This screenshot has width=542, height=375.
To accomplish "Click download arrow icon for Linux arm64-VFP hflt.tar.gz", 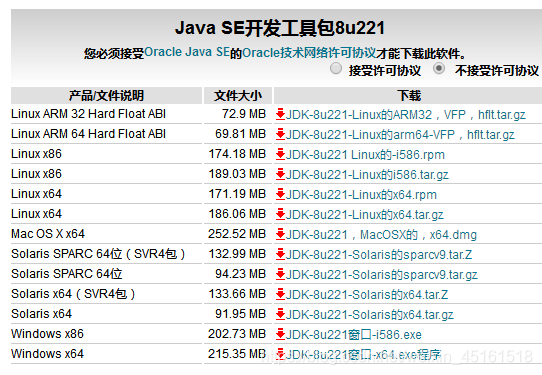I will (280, 134).
